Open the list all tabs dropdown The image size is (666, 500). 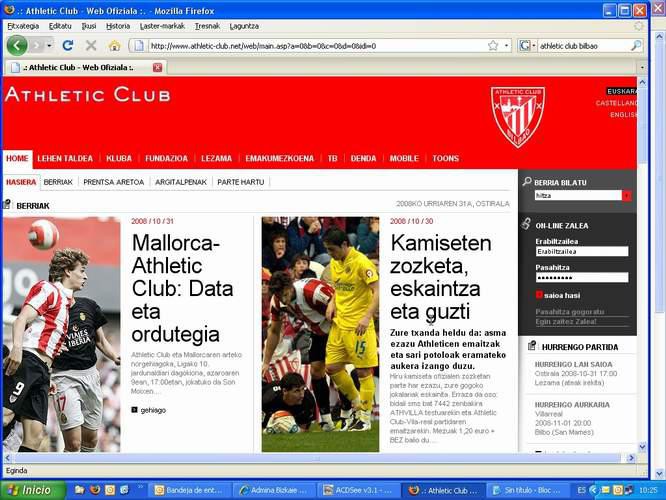click(642, 67)
